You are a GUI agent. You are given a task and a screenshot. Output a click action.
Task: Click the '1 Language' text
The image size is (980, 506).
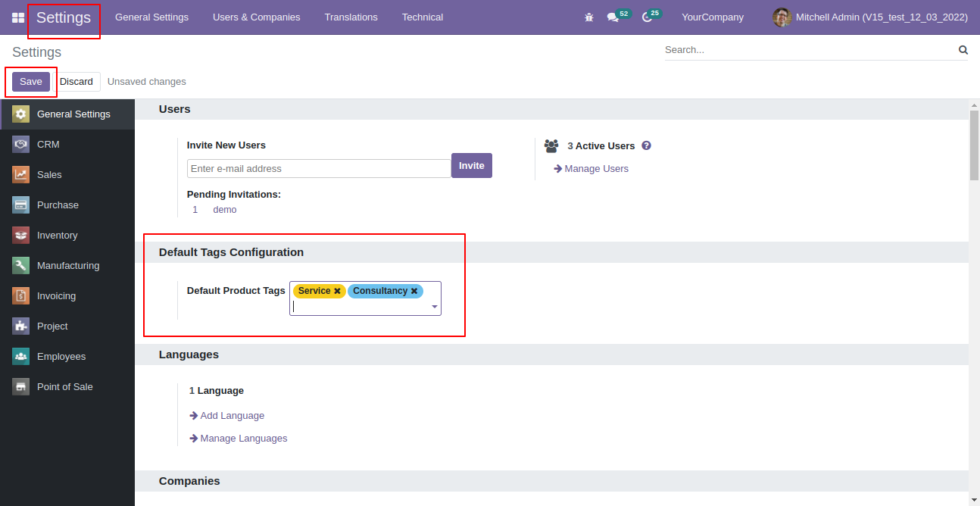(217, 391)
